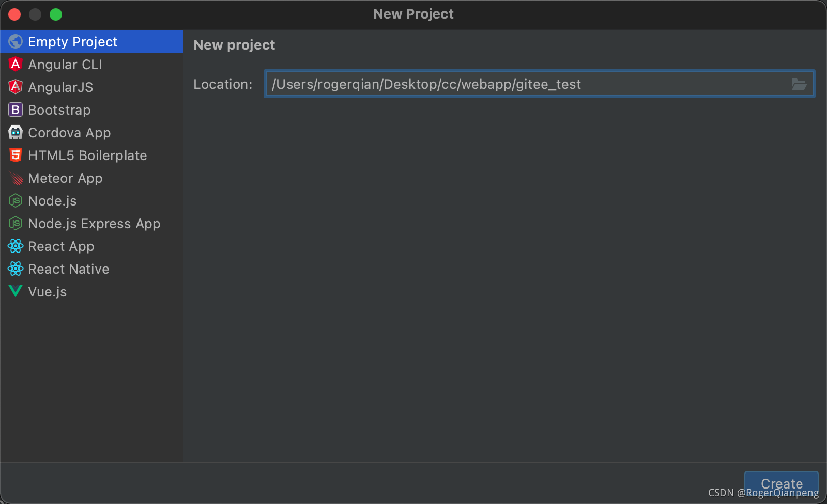Choose Angular CLI project type label
This screenshot has width=827, height=504.
[65, 65]
